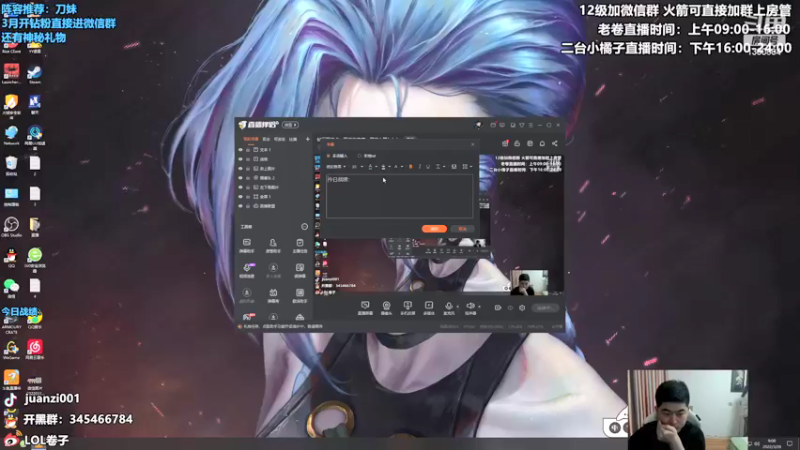Open the person-shaped tool in toolbox top row
800x450 pixels.
click(x=273, y=245)
